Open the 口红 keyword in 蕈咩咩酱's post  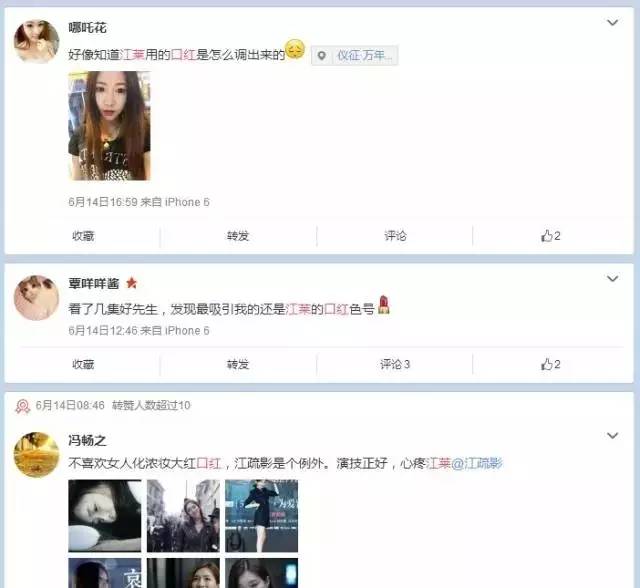click(x=336, y=309)
